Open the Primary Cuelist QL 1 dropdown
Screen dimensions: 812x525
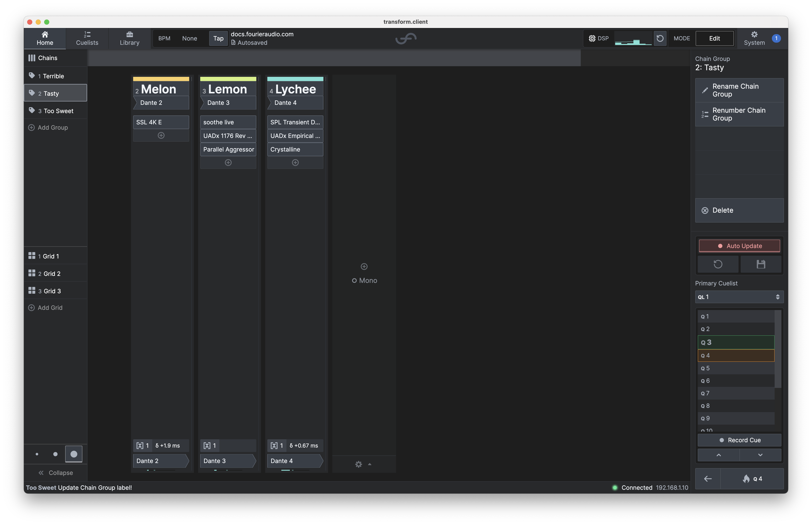coord(739,297)
